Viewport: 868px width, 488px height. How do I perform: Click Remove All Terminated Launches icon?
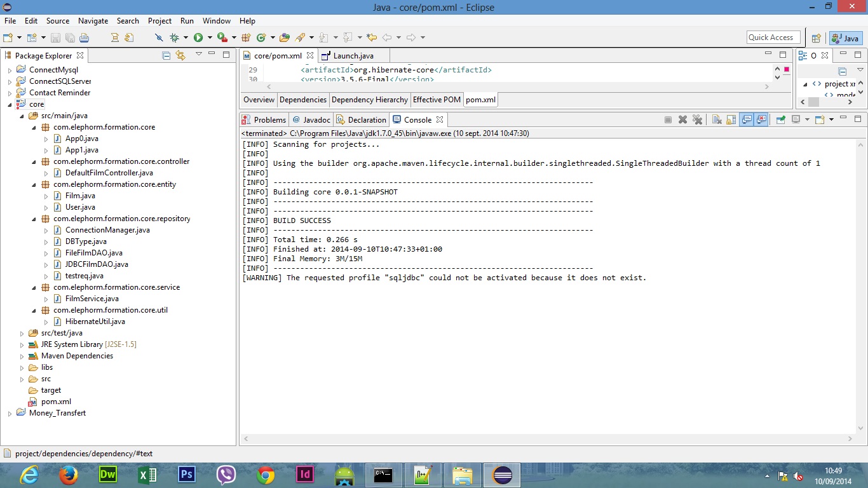(x=697, y=119)
